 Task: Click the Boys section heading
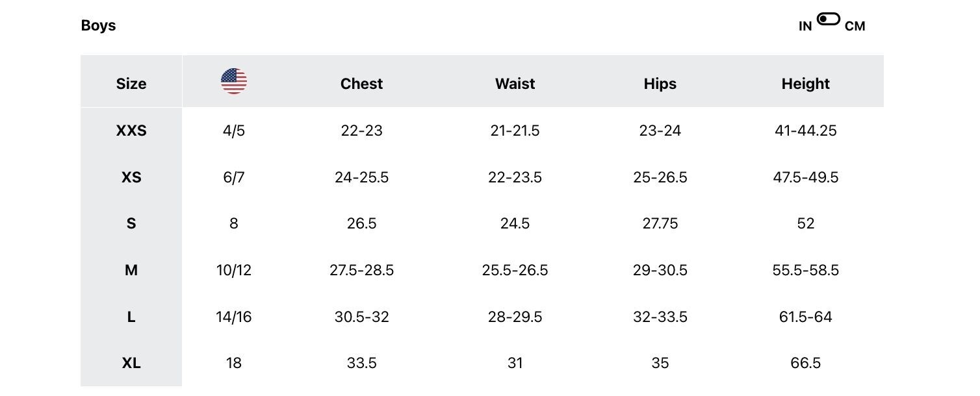98,25
